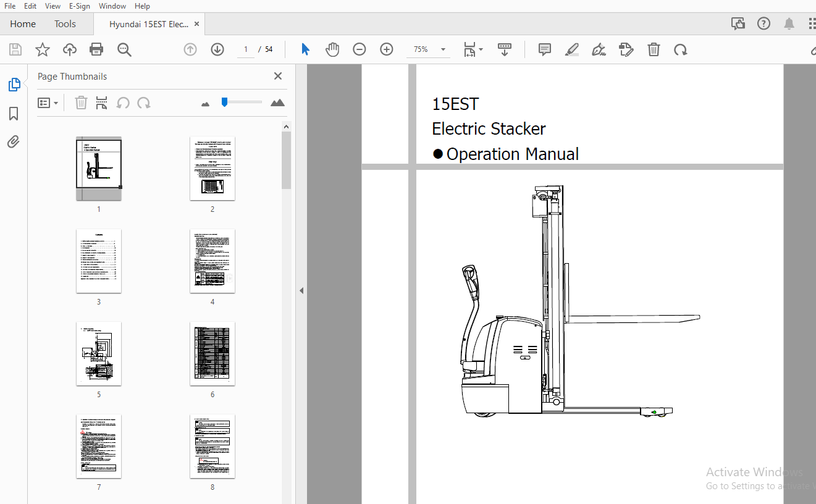Open the find text magnifier tool
The width and height of the screenshot is (816, 504).
pyautogui.click(x=124, y=49)
